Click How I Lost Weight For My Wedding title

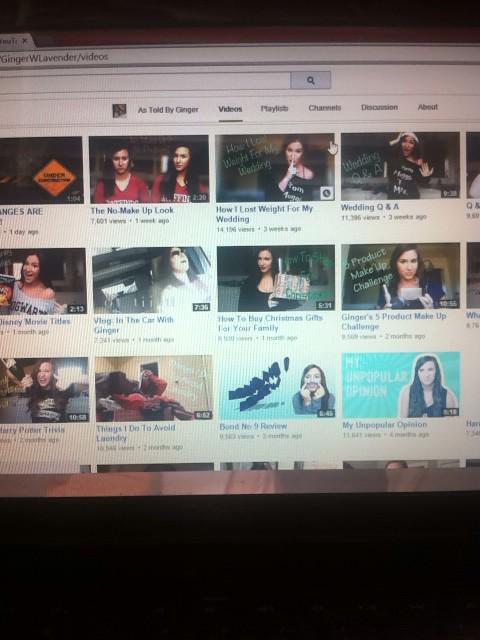264,214
